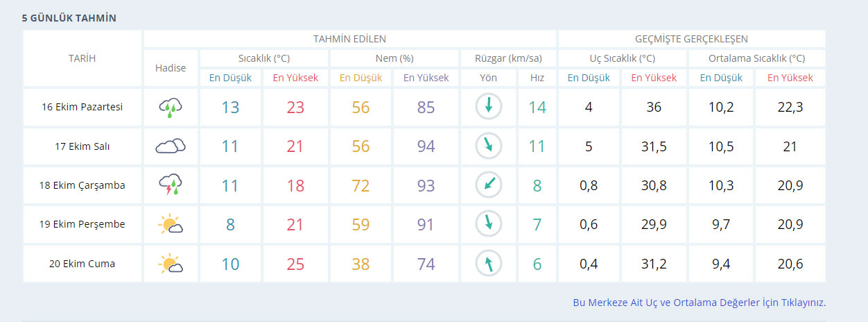Click the thunderstorm icon for 18 Ekim Çarşamba
Screen dimensions: 868x322
171,185
